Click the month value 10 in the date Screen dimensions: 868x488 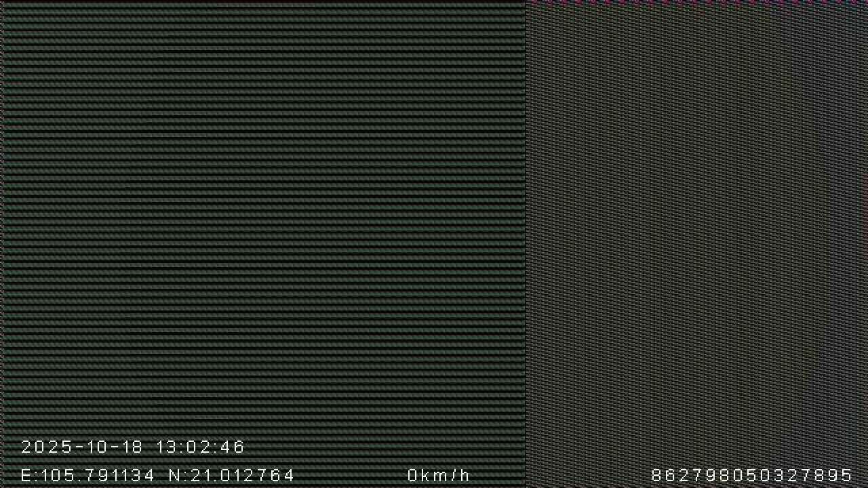pyautogui.click(x=98, y=447)
